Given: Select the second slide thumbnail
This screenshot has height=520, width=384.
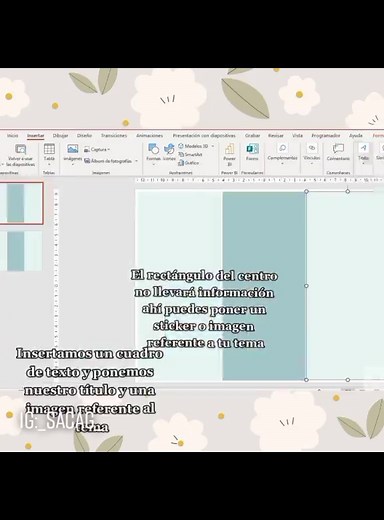Looking at the screenshot, I should click(21, 251).
